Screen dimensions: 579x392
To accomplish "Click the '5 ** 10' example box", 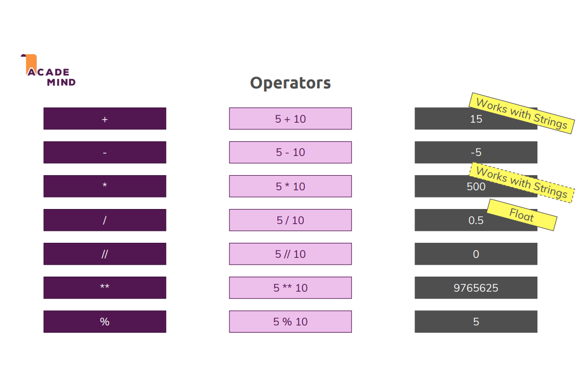I will 290,288.
